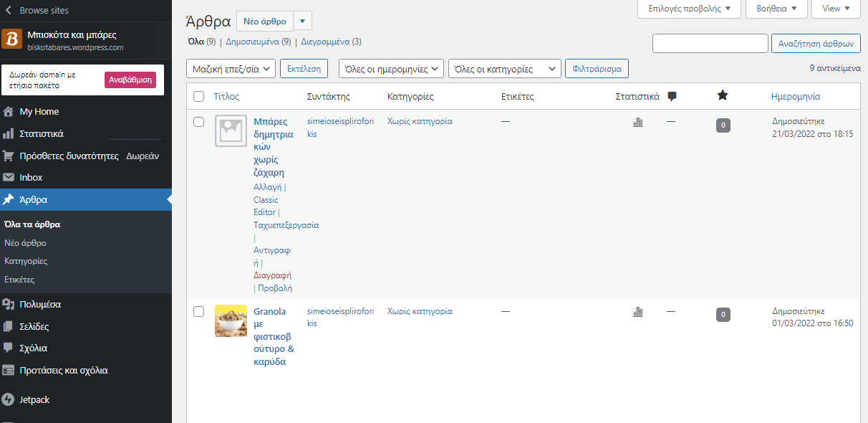Click the pink Αναβάθμιση upgrade button

[130, 80]
